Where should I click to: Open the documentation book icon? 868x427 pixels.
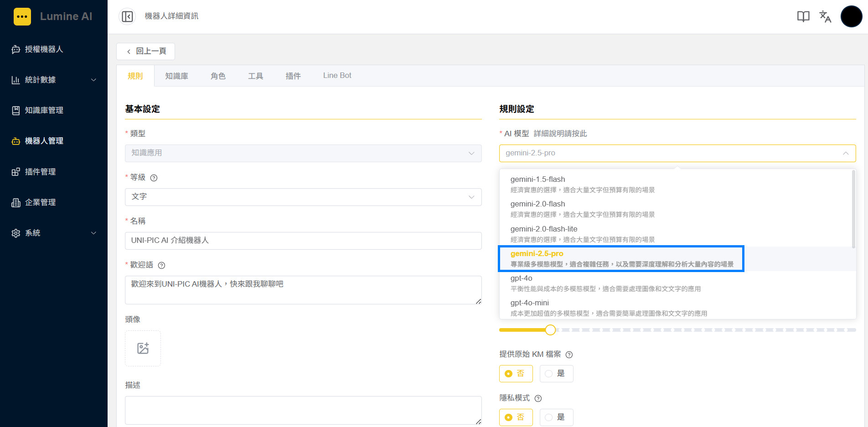click(x=803, y=16)
